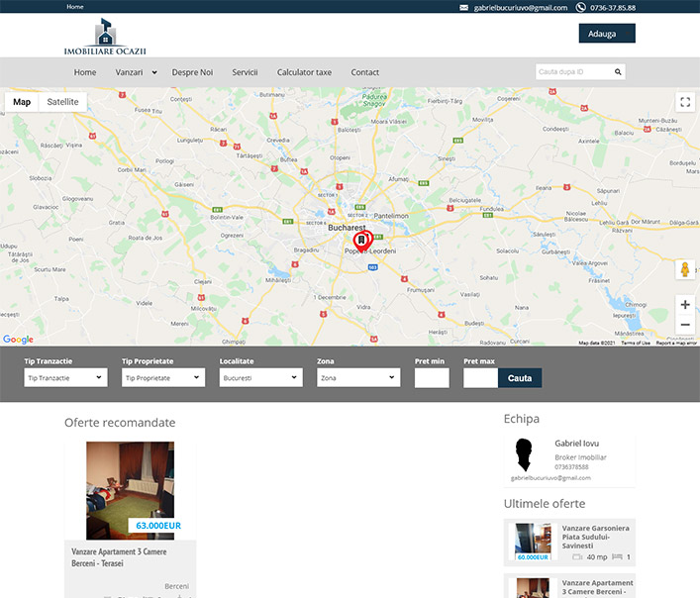This screenshot has height=598, width=700.
Task: Click the 0736378588 phone text under Echipa
Action: 571,466
